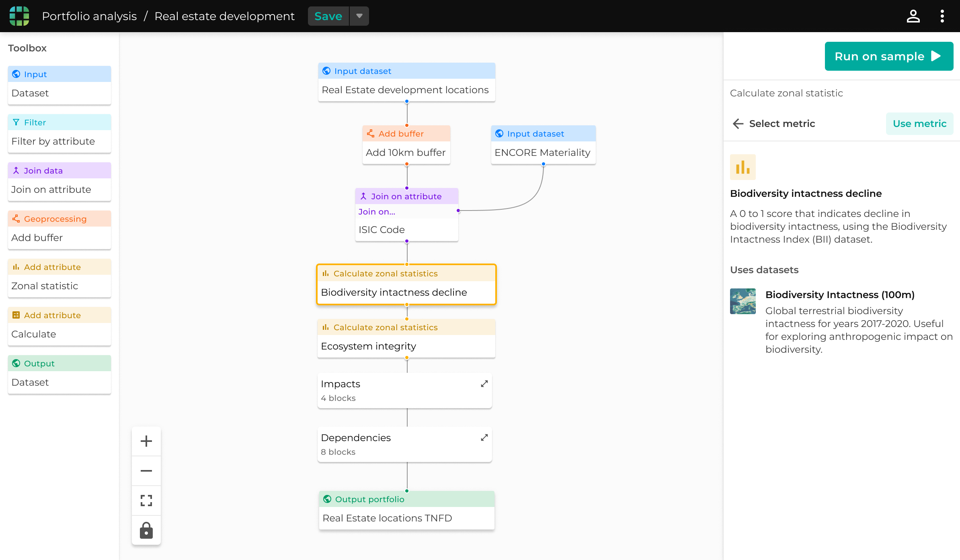Screen dimensions: 960x560
Task: Toggle fullscreen canvas view
Action: [146, 501]
